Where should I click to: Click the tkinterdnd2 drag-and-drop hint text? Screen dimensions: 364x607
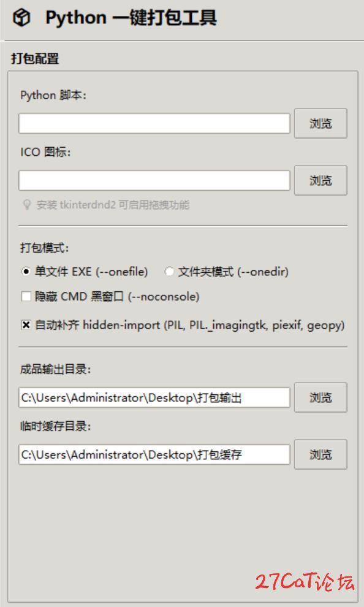click(113, 205)
